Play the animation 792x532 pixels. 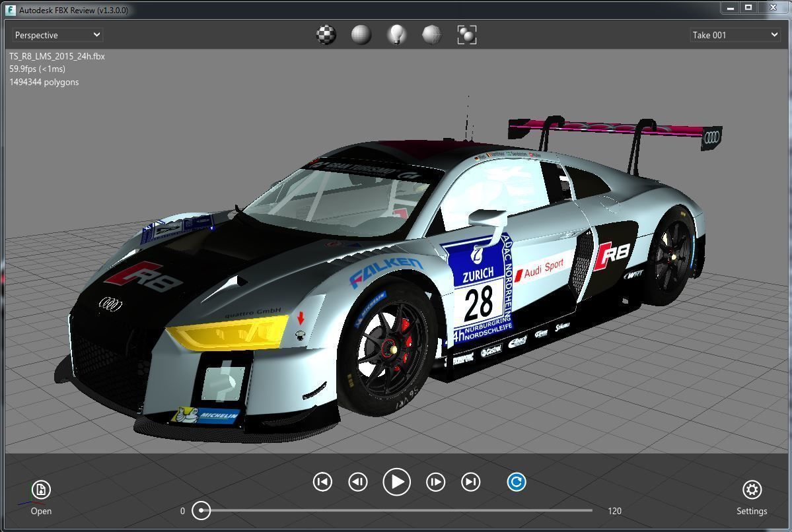point(396,482)
